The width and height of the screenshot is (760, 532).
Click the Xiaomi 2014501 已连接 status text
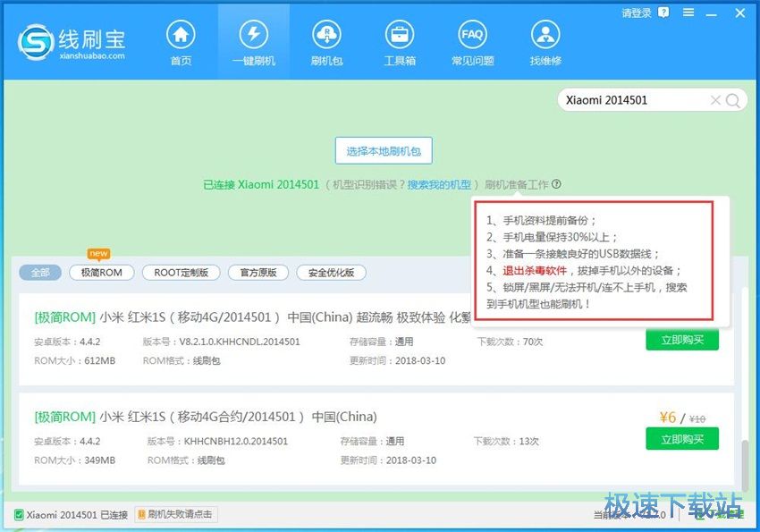point(77,515)
